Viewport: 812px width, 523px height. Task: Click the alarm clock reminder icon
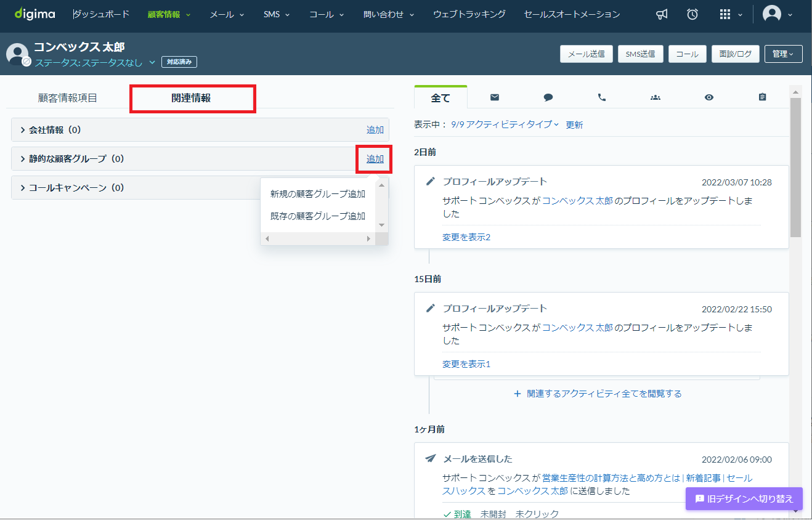pyautogui.click(x=692, y=14)
